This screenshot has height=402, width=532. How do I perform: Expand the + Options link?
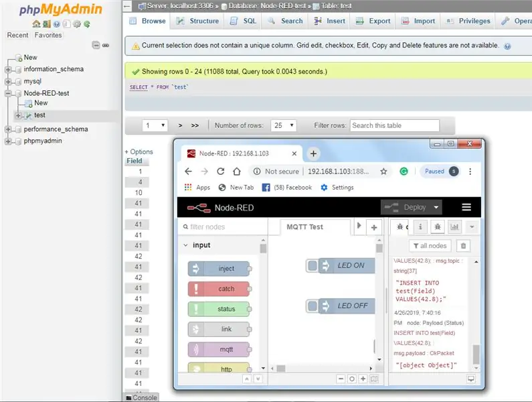[x=139, y=152]
